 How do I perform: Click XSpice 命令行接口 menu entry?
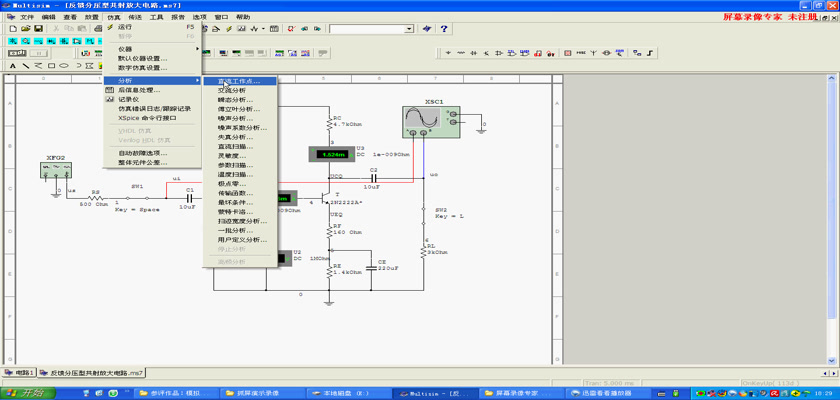pos(152,118)
